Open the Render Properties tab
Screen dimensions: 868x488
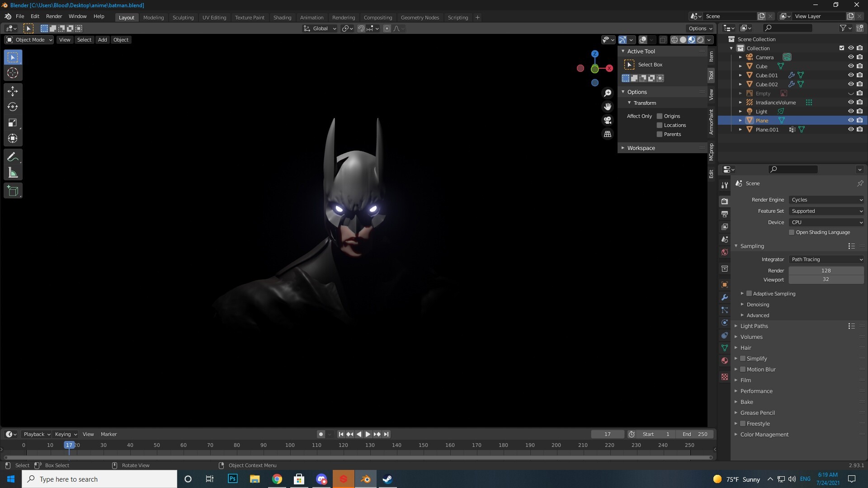point(724,201)
